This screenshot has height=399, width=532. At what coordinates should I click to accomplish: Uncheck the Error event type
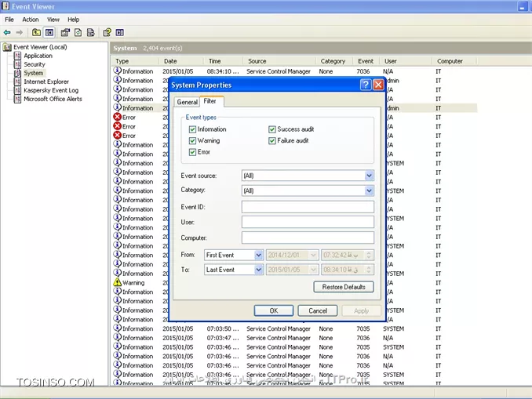(192, 152)
